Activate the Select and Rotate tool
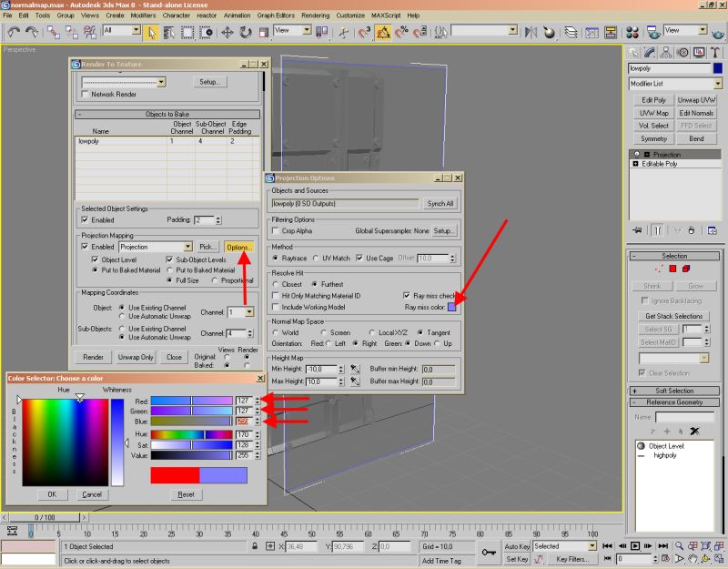This screenshot has height=569, width=728. pos(244,34)
